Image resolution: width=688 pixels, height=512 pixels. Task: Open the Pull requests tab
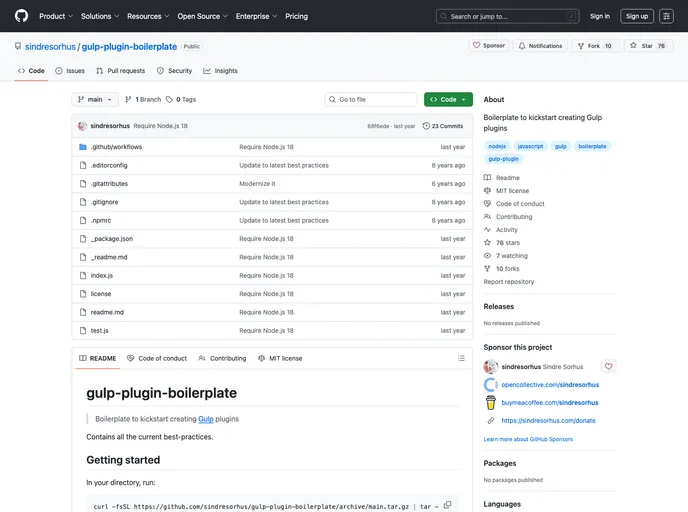click(121, 71)
